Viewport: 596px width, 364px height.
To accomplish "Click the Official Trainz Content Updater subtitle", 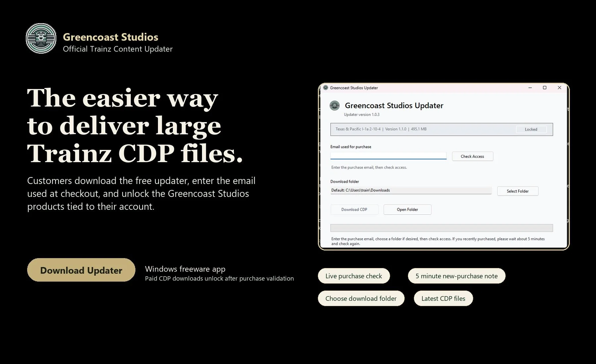I will tap(118, 49).
